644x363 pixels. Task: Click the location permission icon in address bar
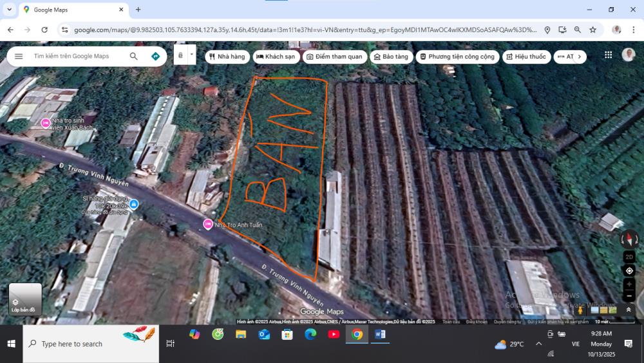pos(547,30)
